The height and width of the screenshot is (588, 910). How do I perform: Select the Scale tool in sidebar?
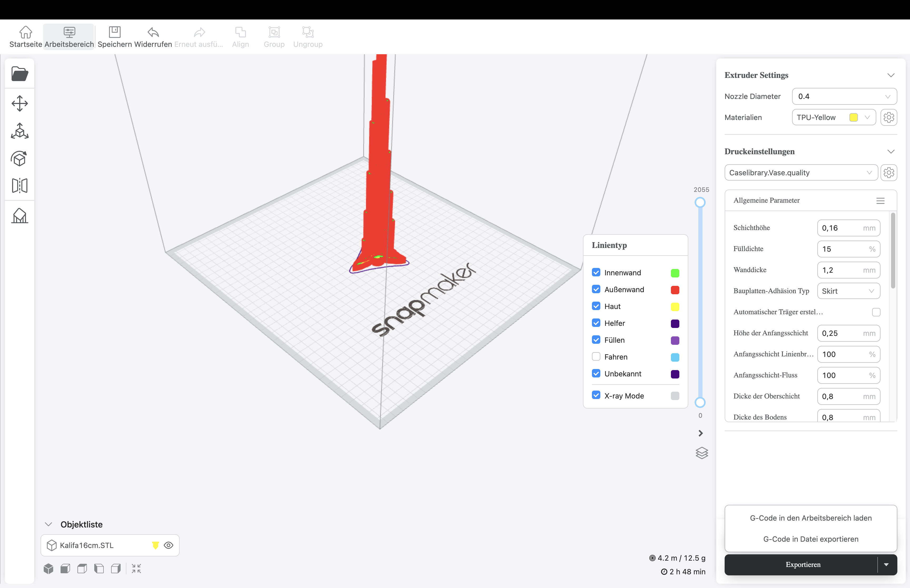pos(19,131)
